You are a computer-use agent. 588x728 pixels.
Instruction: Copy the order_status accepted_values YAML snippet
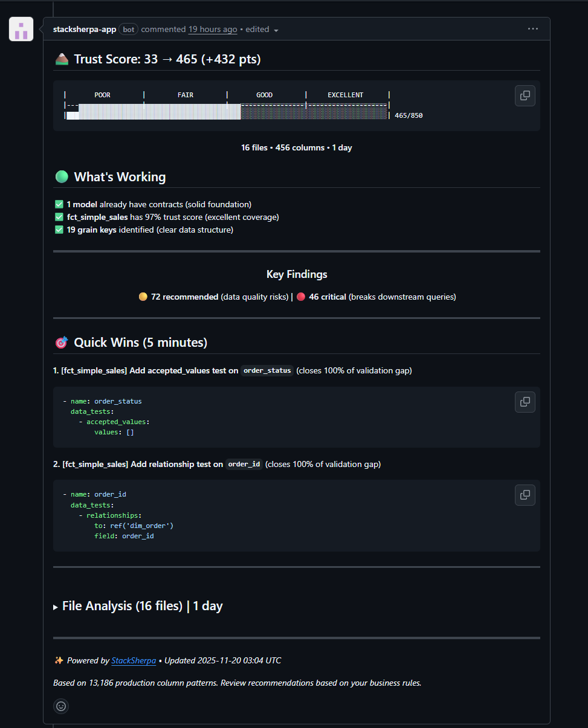pos(525,402)
